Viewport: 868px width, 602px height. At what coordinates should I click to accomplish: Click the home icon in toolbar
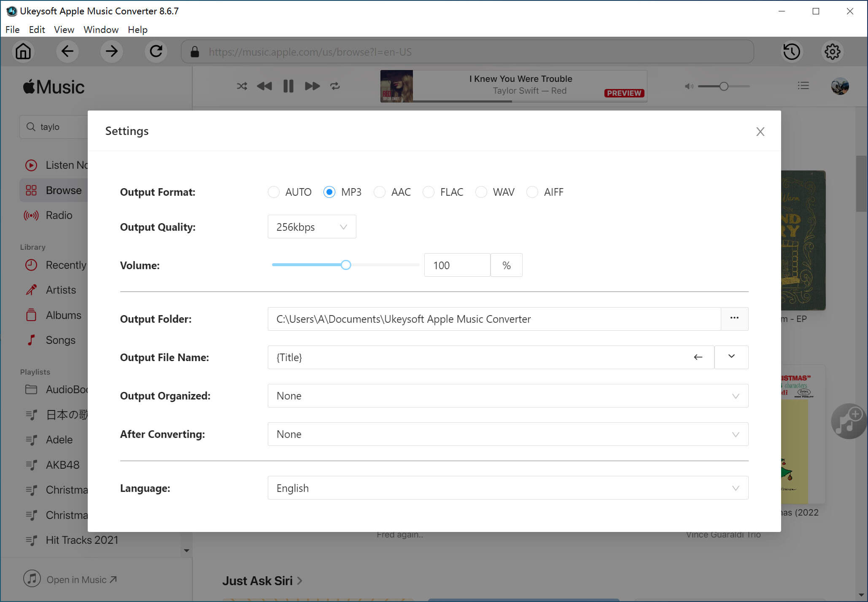click(23, 52)
